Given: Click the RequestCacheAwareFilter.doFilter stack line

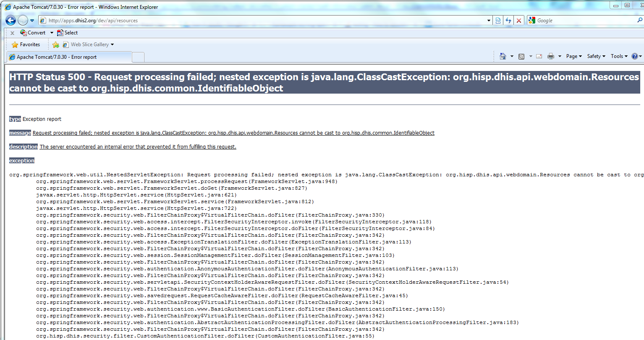Looking at the screenshot, I should (x=222, y=296).
